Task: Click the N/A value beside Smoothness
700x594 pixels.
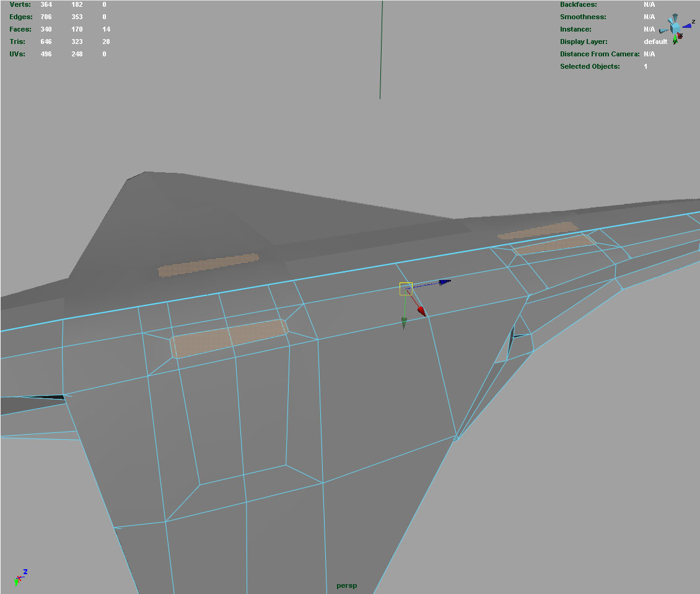Action: click(x=650, y=17)
